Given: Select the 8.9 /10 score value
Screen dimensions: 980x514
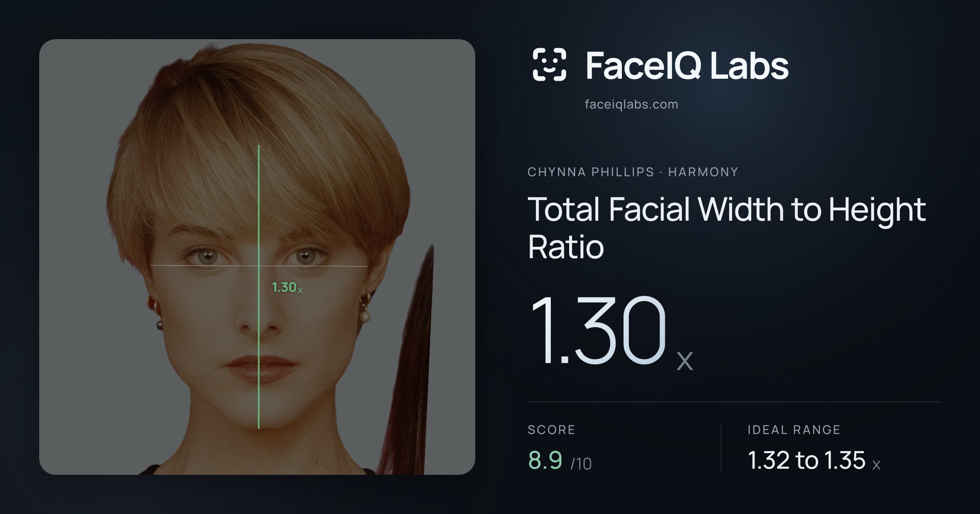Looking at the screenshot, I should 560,461.
